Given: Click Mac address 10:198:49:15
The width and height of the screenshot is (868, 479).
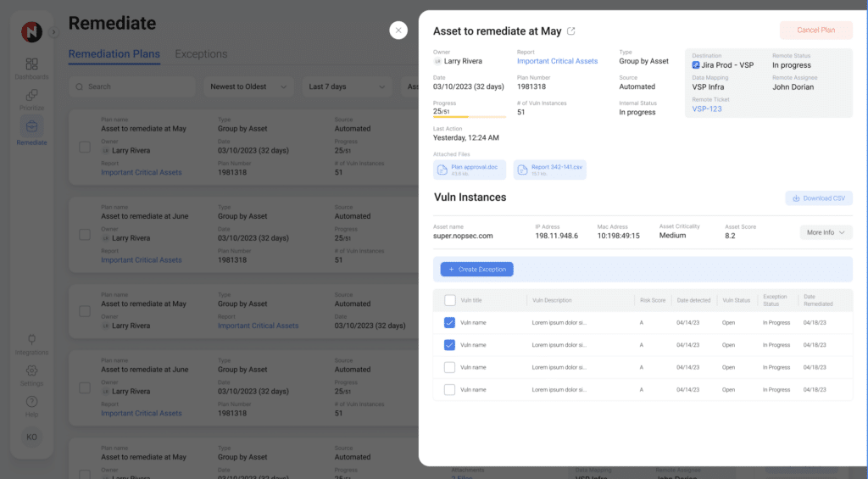Looking at the screenshot, I should pos(618,236).
